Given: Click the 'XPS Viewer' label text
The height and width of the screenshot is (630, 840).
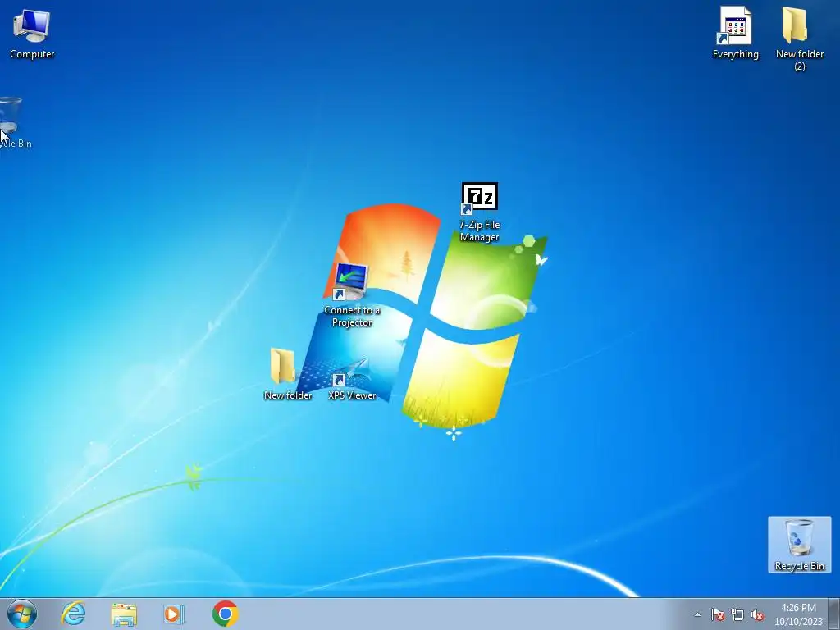Looking at the screenshot, I should (x=352, y=395).
